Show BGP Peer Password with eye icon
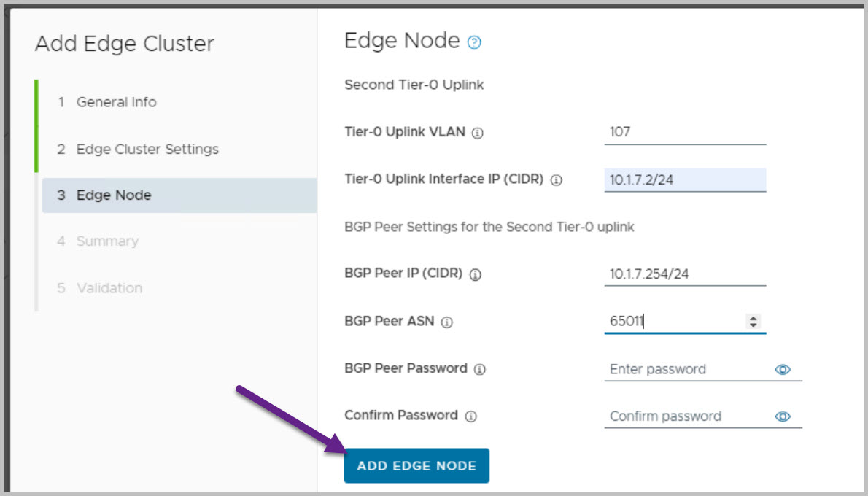 coord(783,369)
